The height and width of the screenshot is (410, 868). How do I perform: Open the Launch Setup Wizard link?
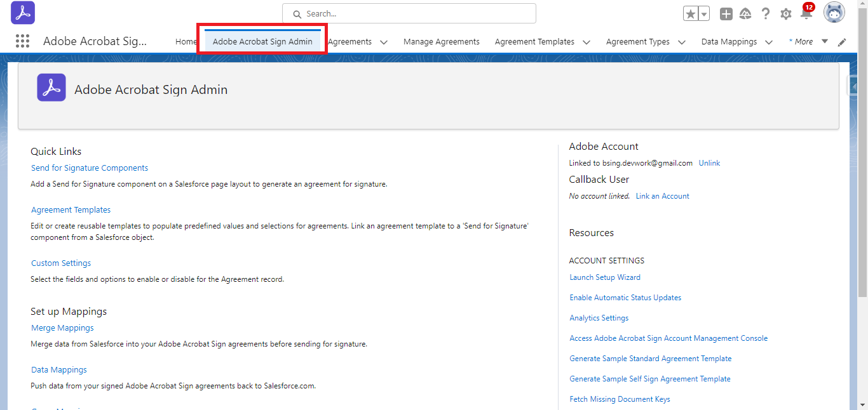604,277
